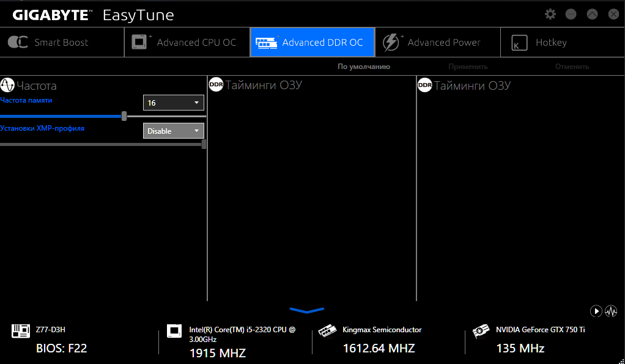Open the Smart Boost tab

[x=62, y=42]
